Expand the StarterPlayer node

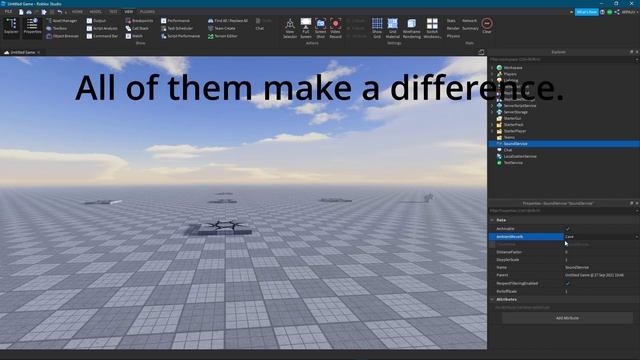point(492,131)
